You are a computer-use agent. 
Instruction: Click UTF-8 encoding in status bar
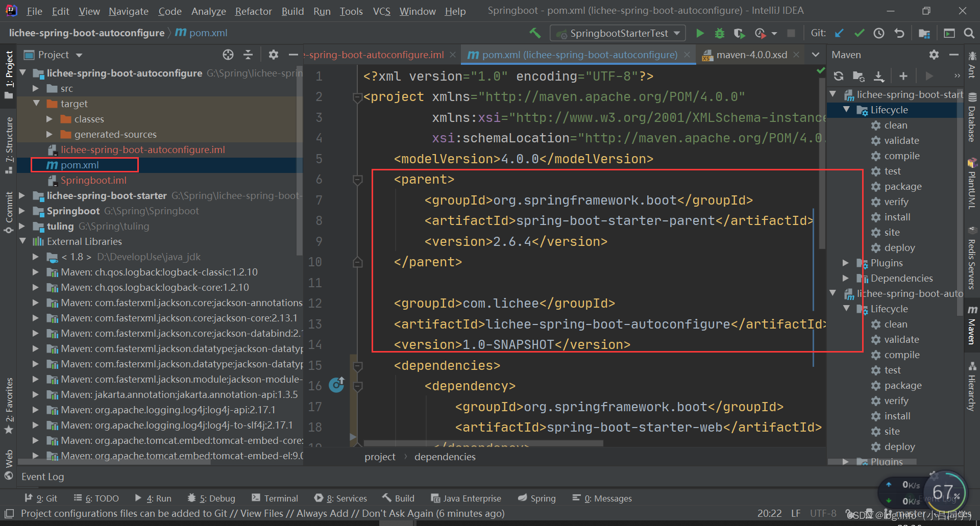(823, 513)
